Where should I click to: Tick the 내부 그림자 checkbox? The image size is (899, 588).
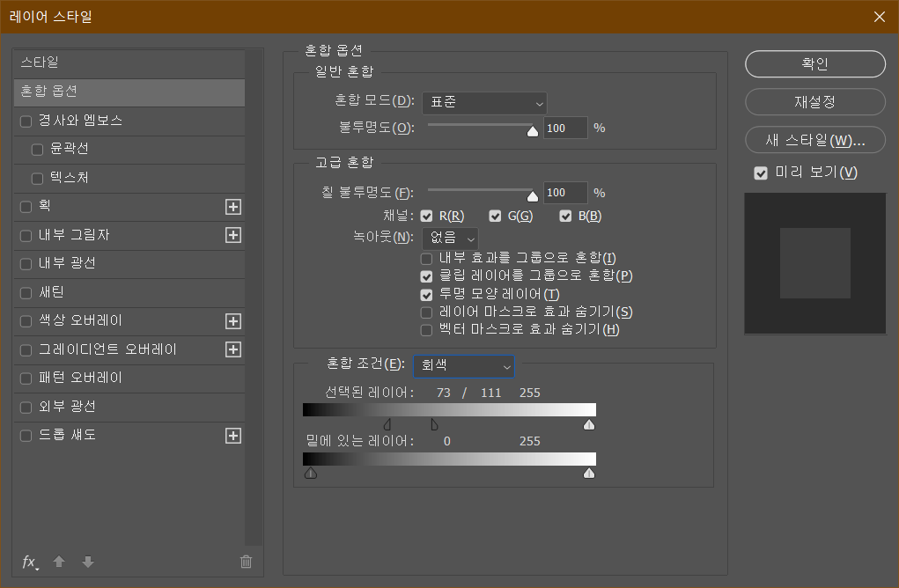(26, 236)
